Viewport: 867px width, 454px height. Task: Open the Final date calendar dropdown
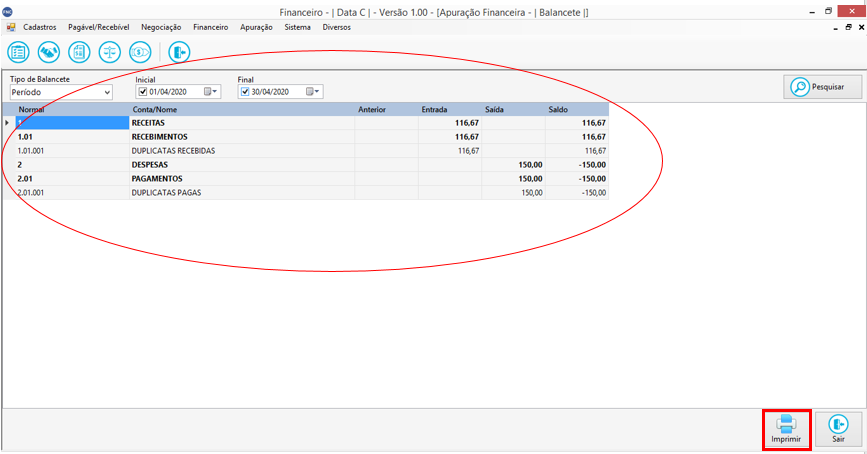(x=313, y=92)
